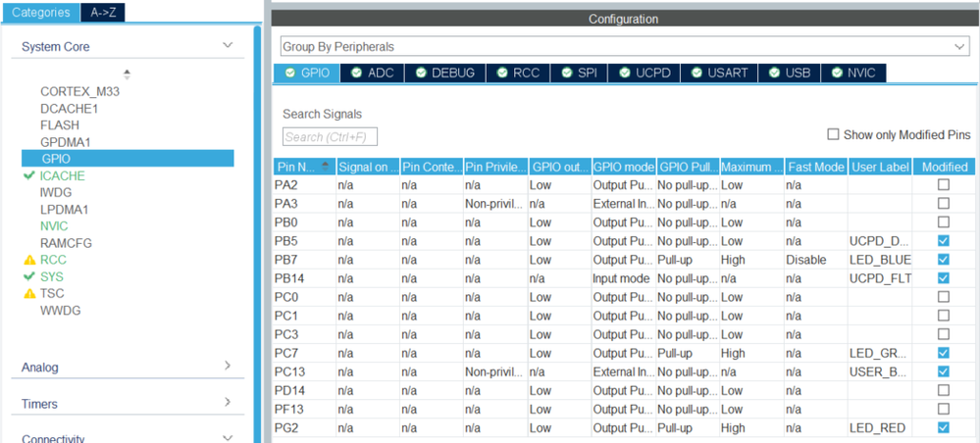Open NVIC in the left list
980x443 pixels.
[54, 226]
